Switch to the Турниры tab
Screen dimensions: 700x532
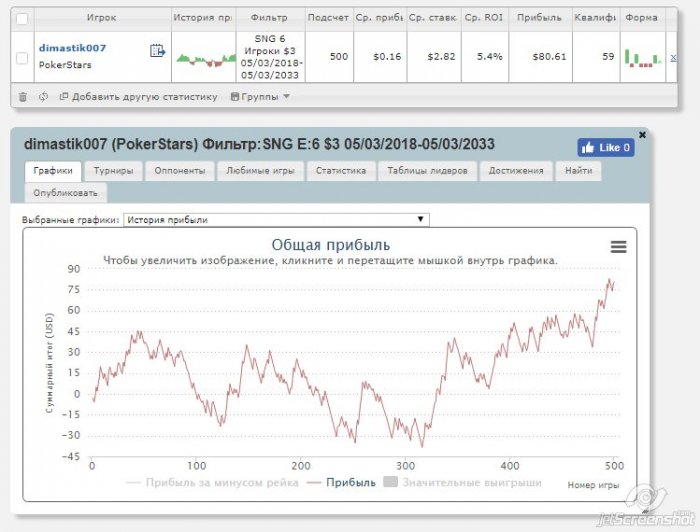click(x=113, y=171)
